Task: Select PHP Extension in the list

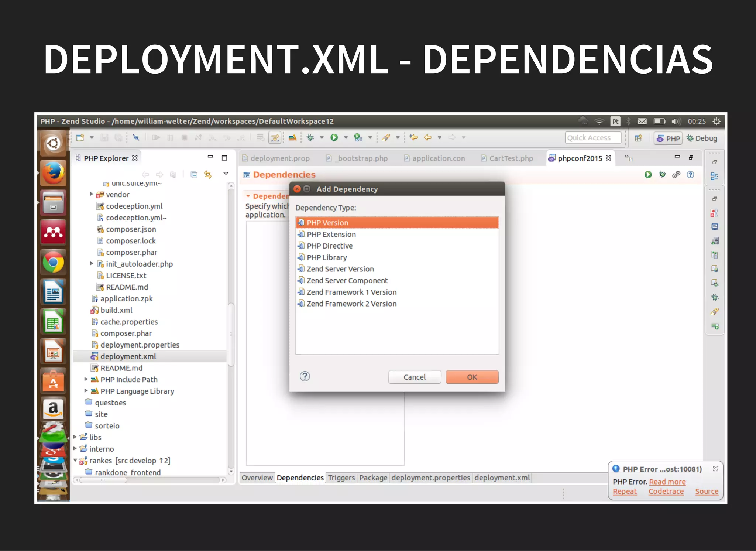Action: (x=397, y=234)
